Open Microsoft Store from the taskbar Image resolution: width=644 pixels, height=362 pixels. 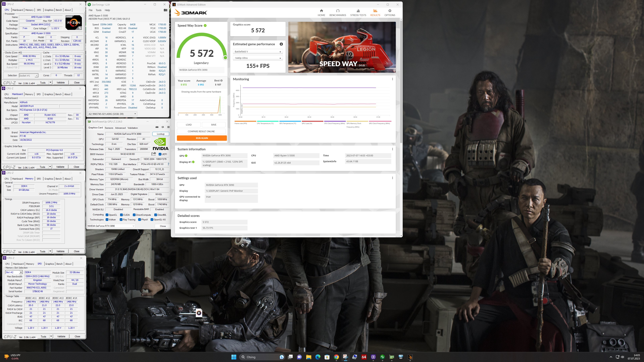[x=327, y=357]
